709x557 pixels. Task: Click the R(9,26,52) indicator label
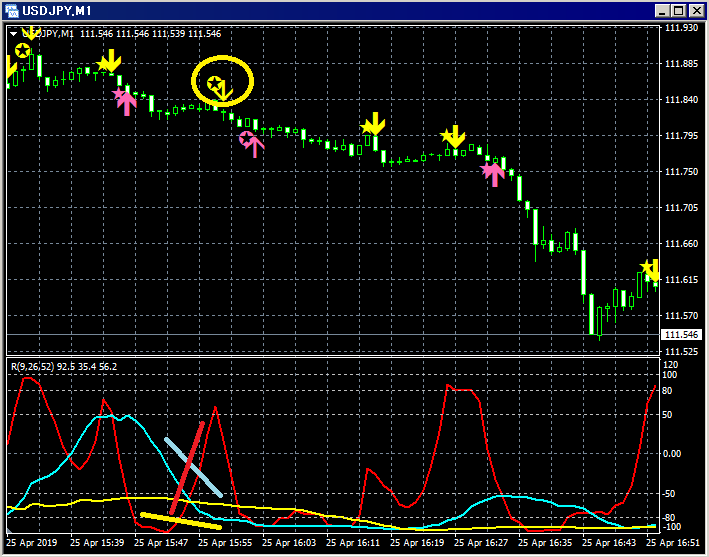(33, 367)
